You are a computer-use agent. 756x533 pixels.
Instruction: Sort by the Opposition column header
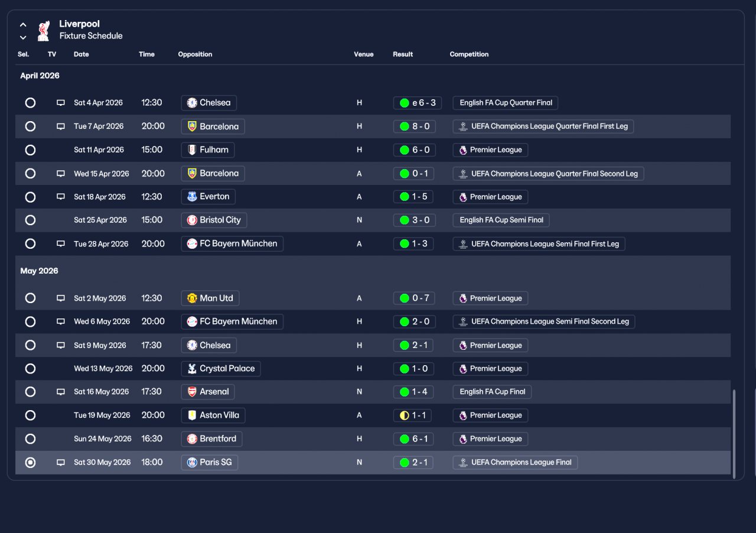click(195, 54)
